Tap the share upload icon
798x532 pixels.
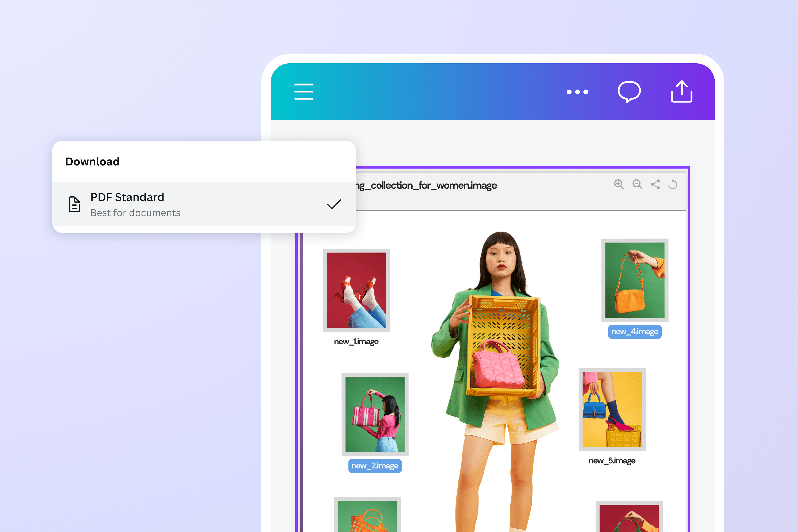tap(681, 91)
